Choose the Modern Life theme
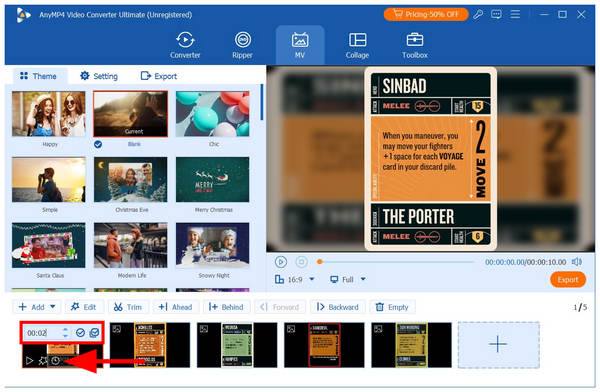Image resolution: width=600 pixels, height=392 pixels. [x=130, y=245]
